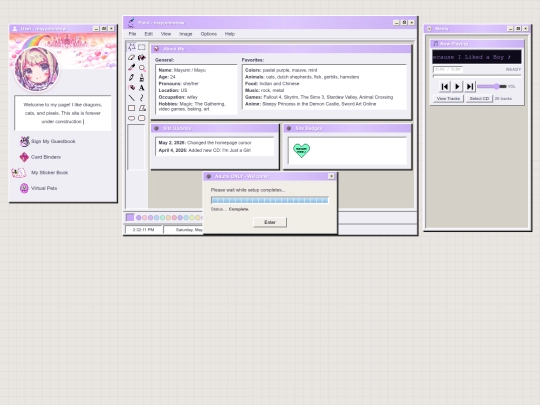Select the Ellipse tool
This screenshot has width=540, height=405.
tap(132, 118)
